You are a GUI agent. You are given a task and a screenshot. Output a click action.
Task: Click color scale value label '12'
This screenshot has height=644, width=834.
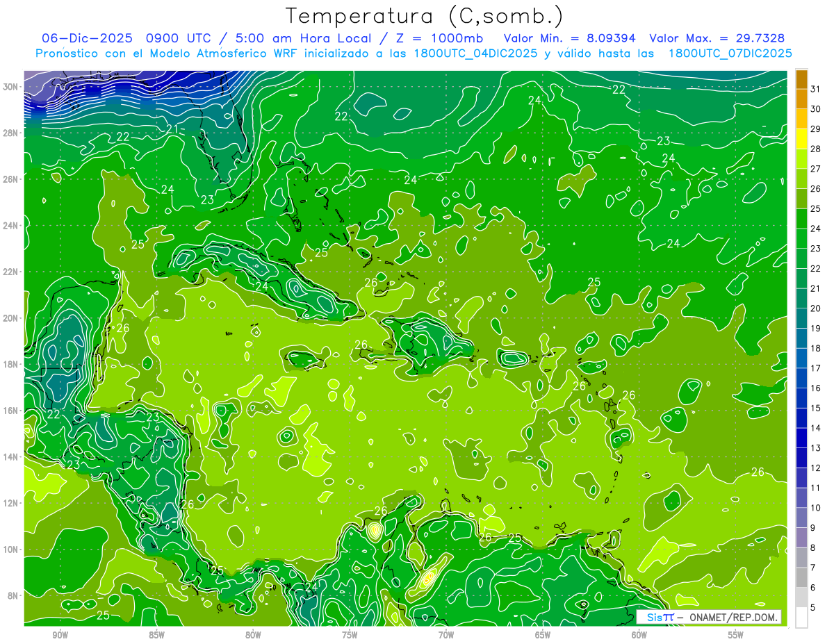816,468
